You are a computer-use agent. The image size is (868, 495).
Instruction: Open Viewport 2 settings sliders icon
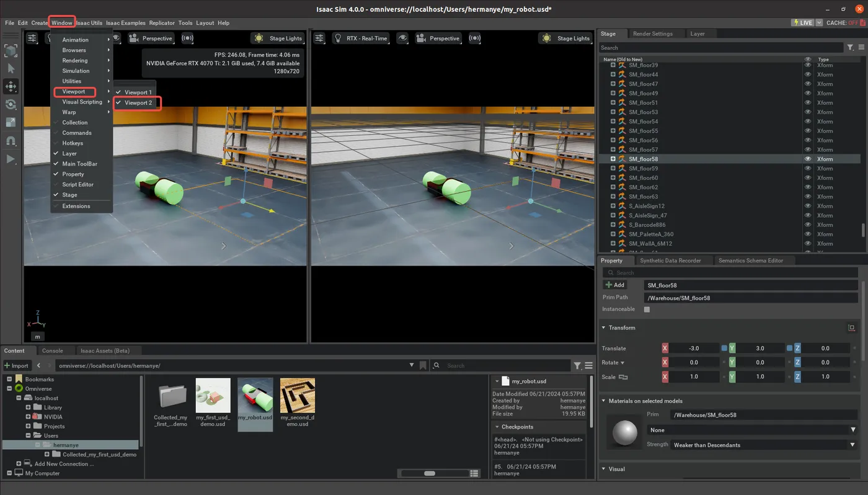pos(319,38)
